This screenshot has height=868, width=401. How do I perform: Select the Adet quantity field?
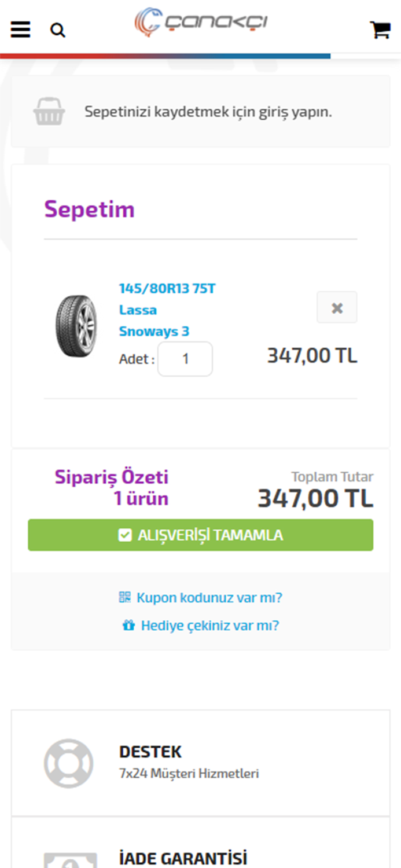185,359
